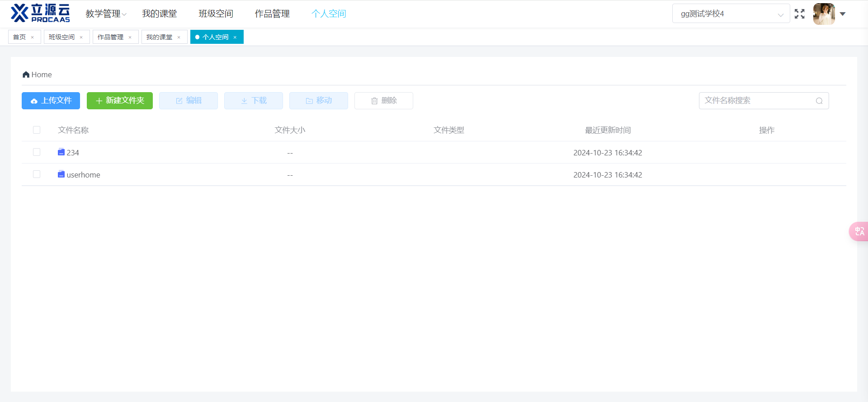Click the fullscreen toggle icon
The image size is (868, 402).
pyautogui.click(x=799, y=14)
